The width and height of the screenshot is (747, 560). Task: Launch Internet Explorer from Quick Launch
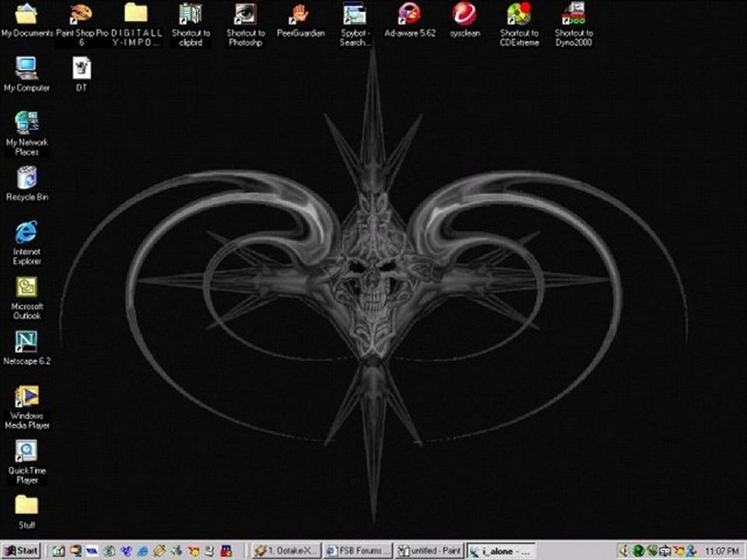click(142, 551)
